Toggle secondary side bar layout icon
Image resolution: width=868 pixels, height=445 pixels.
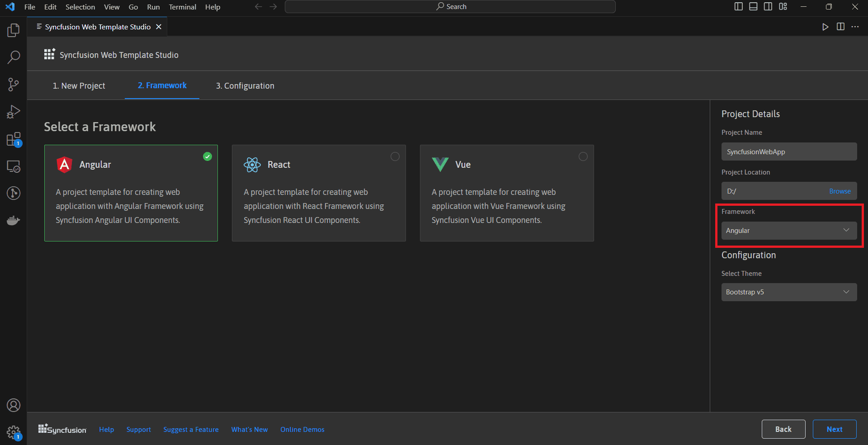768,6
